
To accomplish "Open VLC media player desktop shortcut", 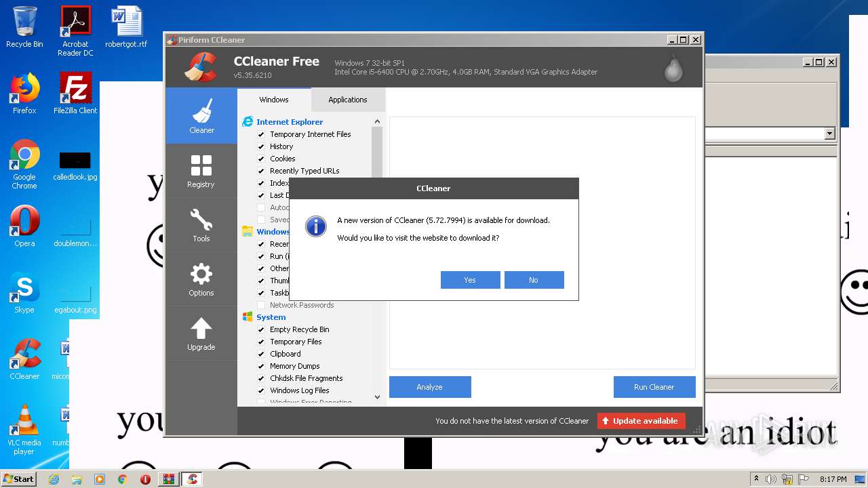I will [x=24, y=430].
